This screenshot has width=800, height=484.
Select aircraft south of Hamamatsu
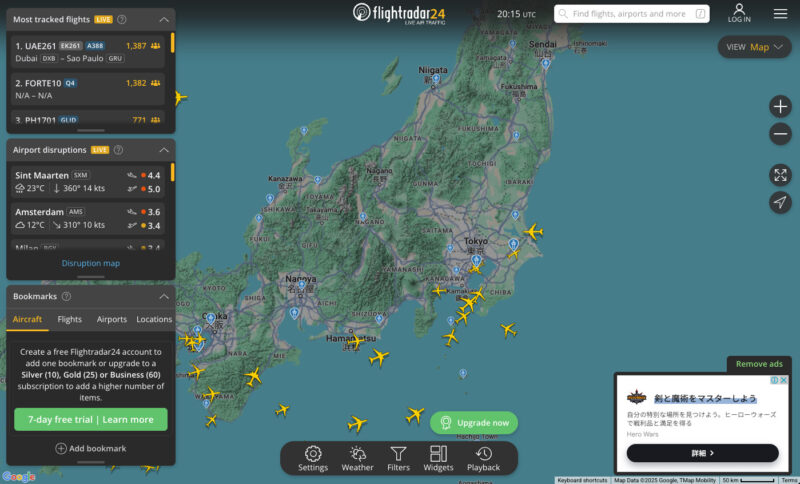pos(379,357)
